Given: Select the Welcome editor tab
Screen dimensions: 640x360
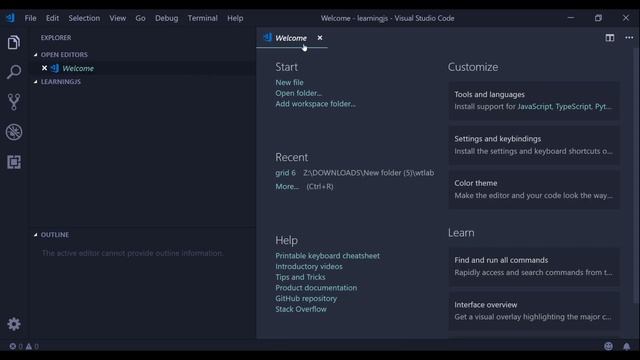Looking at the screenshot, I should (292, 38).
